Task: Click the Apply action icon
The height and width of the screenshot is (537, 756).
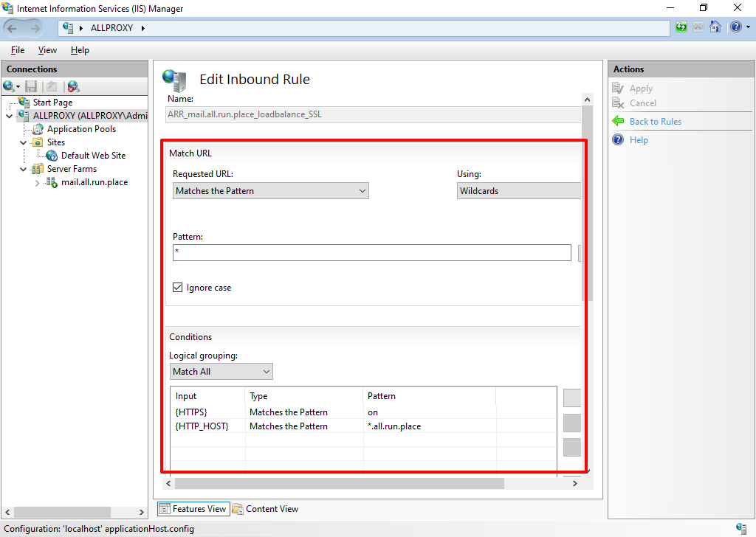Action: (618, 88)
